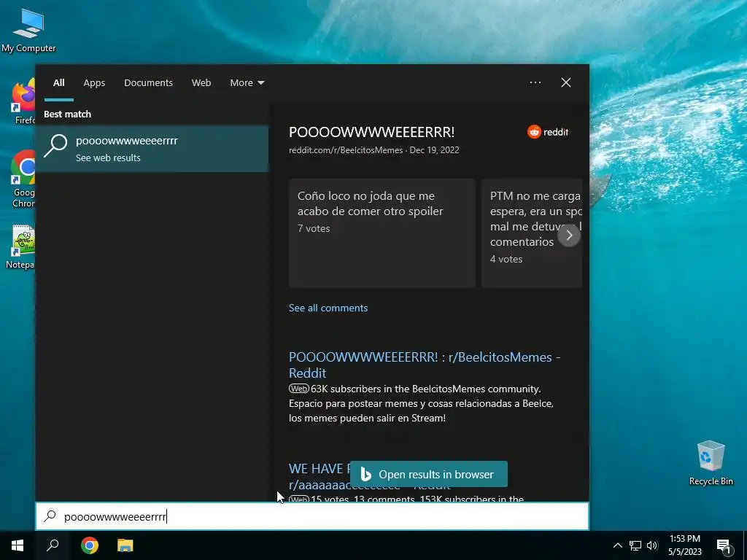The width and height of the screenshot is (747, 560).
Task: Open the volume speaker tray icon
Action: pyautogui.click(x=652, y=545)
